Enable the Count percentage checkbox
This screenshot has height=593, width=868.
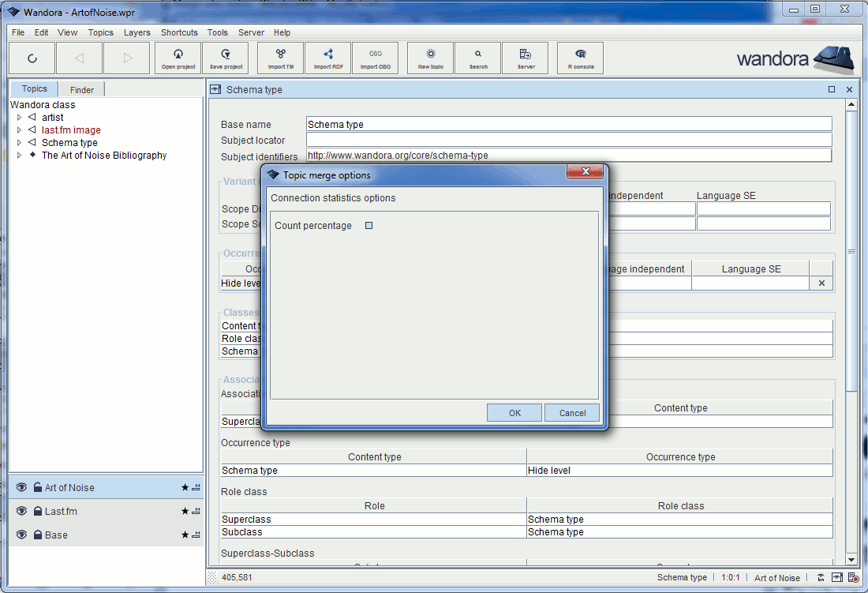pyautogui.click(x=368, y=225)
